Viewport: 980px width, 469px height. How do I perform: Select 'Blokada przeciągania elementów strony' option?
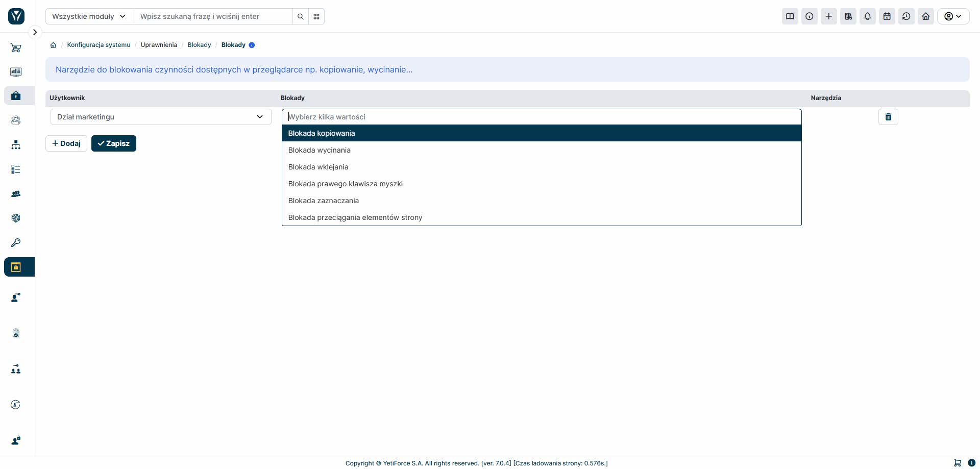542,217
